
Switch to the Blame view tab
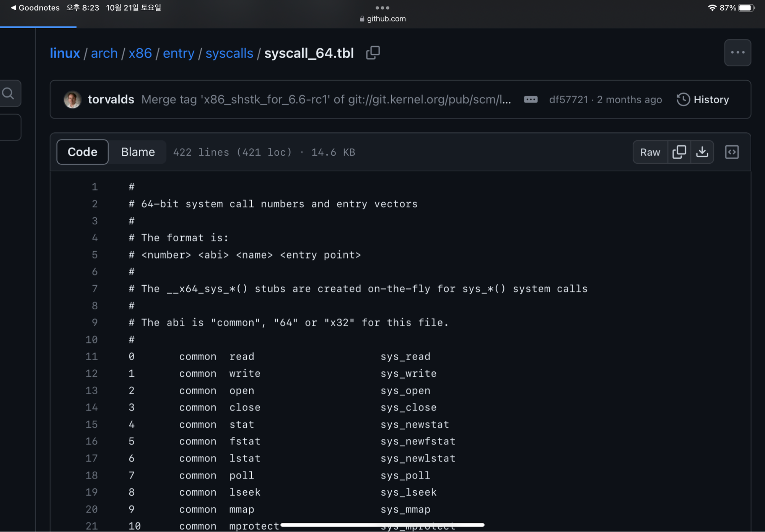(138, 152)
